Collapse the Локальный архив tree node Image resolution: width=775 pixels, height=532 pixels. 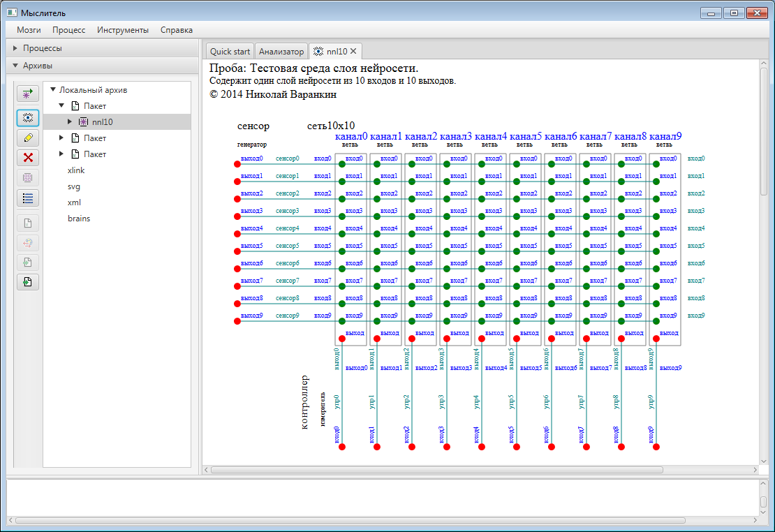[x=53, y=90]
